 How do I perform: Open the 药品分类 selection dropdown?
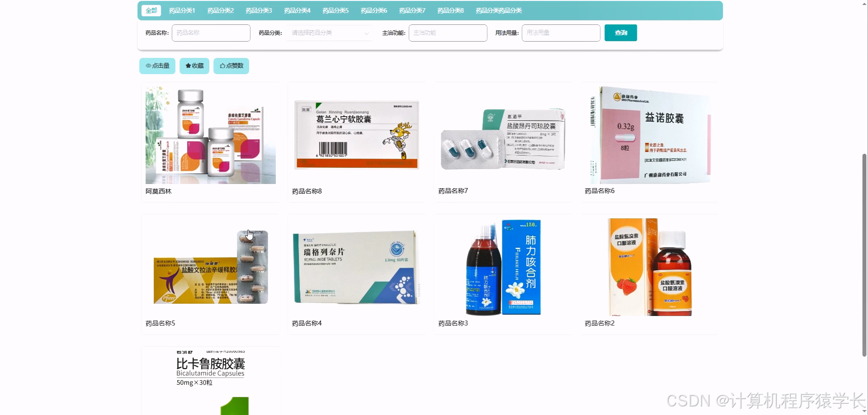pos(330,33)
